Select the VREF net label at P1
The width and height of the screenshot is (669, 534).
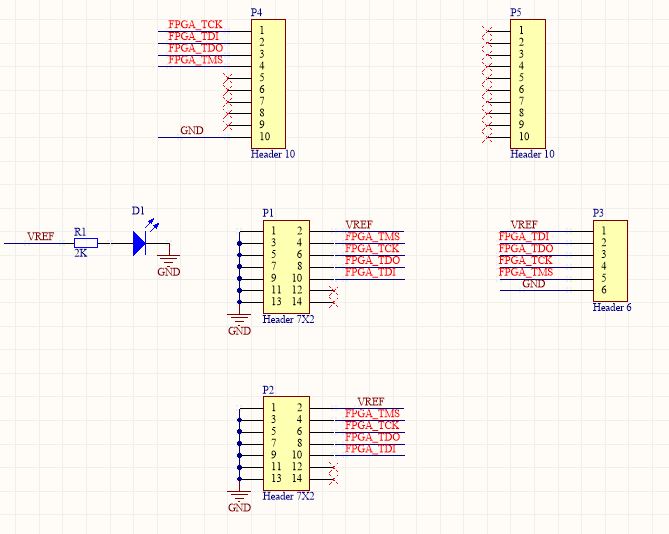359,225
